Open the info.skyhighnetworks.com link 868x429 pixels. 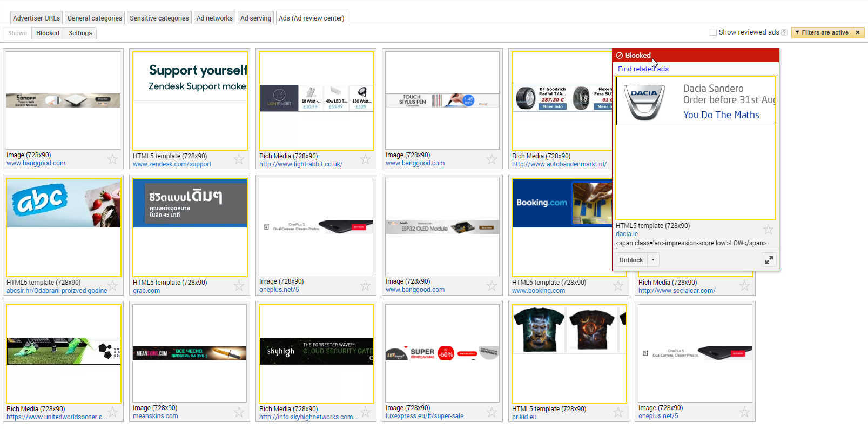pyautogui.click(x=308, y=417)
